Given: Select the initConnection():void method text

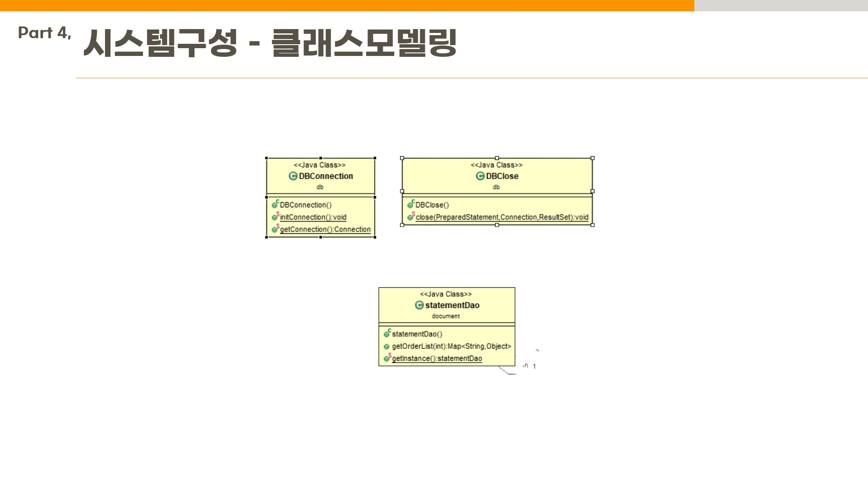Looking at the screenshot, I should 313,217.
